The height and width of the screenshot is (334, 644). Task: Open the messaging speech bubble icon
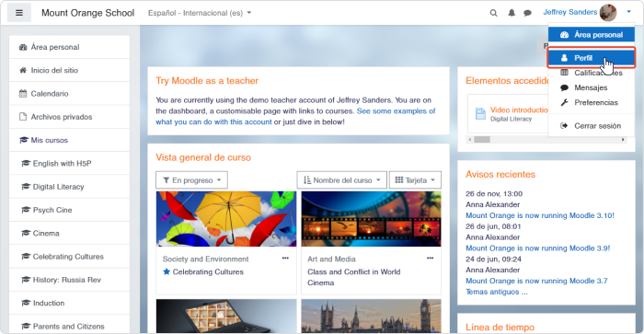(527, 13)
